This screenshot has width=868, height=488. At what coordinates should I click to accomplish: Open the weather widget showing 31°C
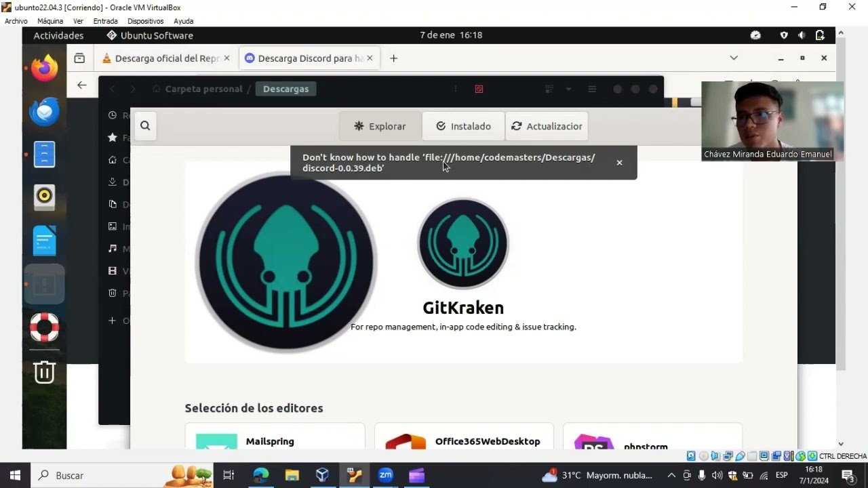597,475
